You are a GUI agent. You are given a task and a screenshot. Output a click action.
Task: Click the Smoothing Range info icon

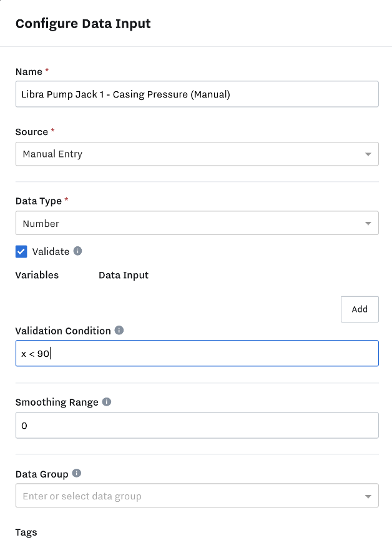pyautogui.click(x=107, y=402)
